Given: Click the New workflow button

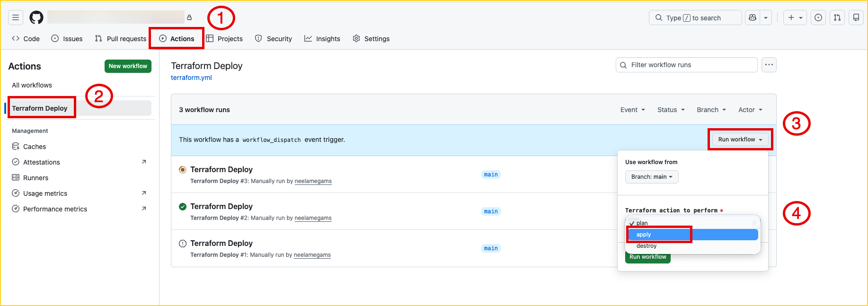Looking at the screenshot, I should (x=128, y=66).
